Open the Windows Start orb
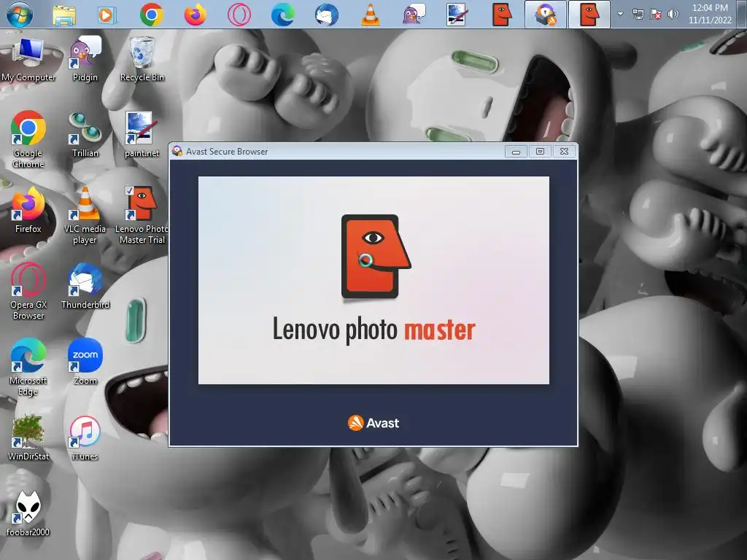Image resolution: width=747 pixels, height=560 pixels. pos(19,15)
